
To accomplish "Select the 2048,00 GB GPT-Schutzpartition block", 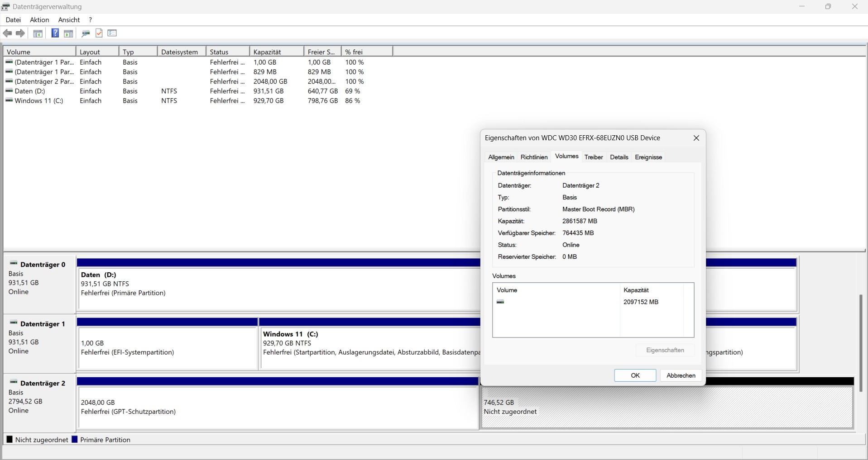I will (x=278, y=407).
